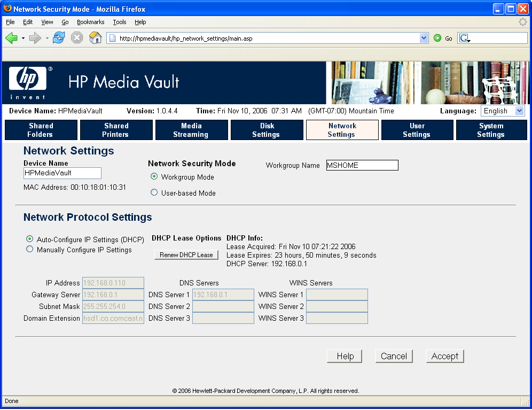Reload the page with refresh icon
The image size is (532, 410).
(x=59, y=38)
